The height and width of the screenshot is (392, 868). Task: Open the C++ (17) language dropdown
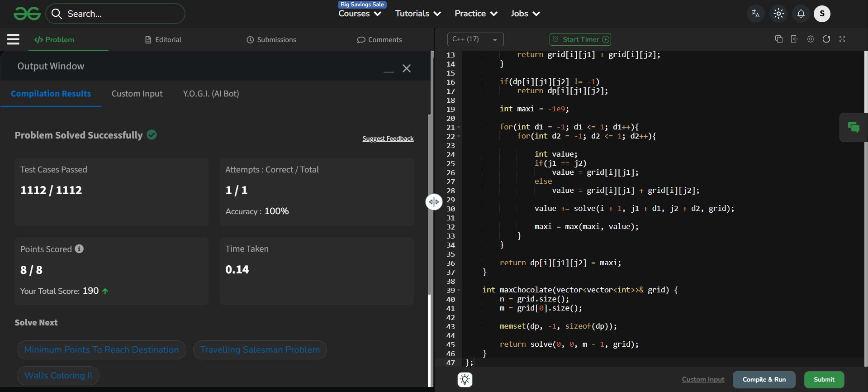[x=475, y=39]
